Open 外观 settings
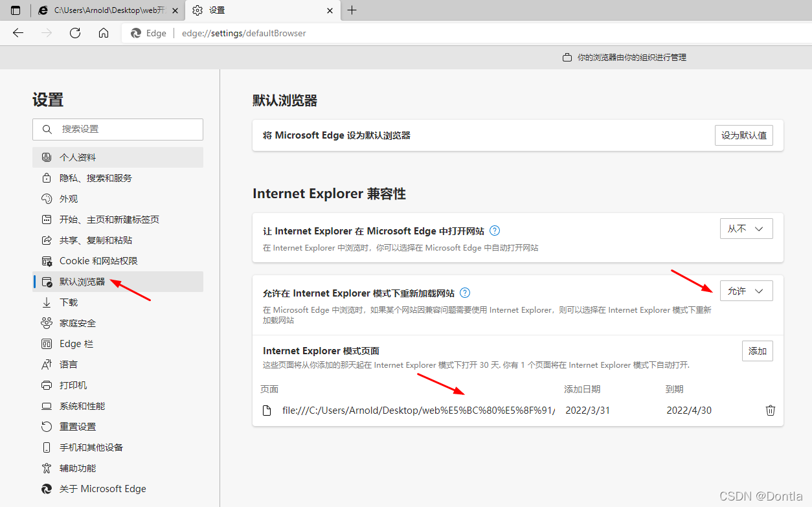The width and height of the screenshot is (812, 507). tap(118, 199)
